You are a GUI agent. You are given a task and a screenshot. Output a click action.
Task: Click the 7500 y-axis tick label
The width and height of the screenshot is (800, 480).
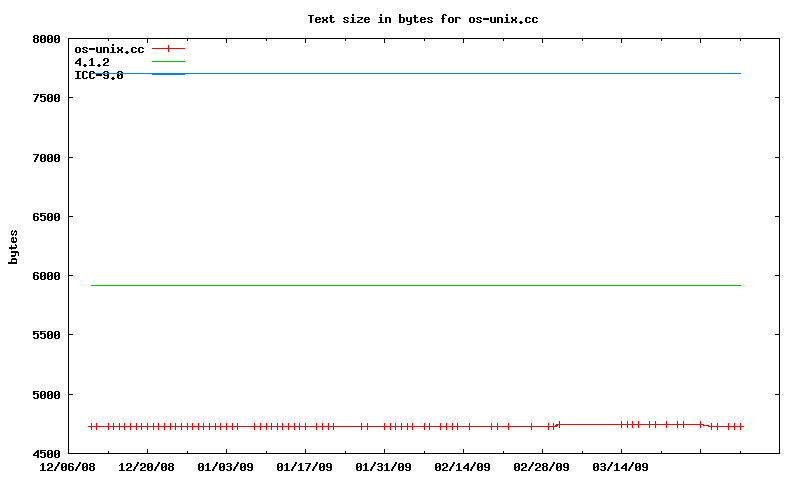(x=46, y=98)
